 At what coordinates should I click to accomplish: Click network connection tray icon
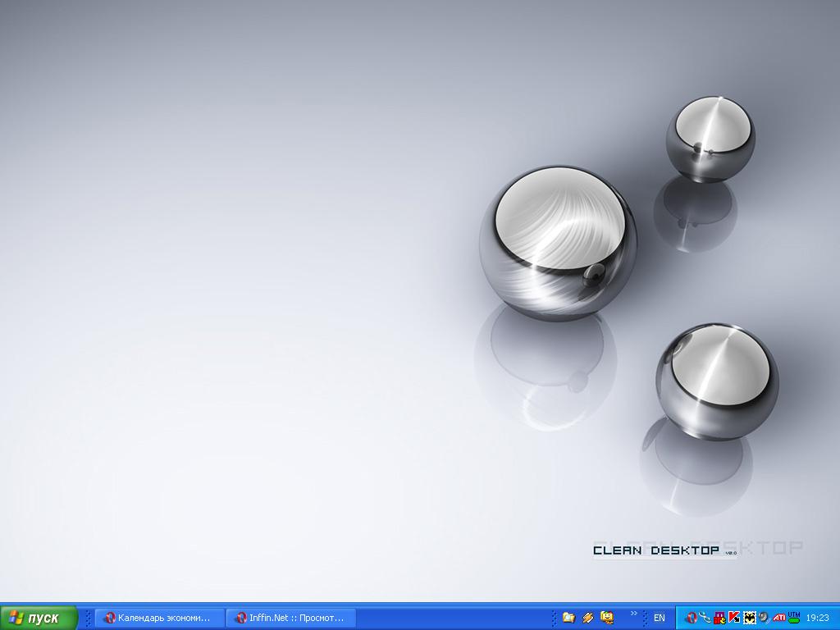705,618
